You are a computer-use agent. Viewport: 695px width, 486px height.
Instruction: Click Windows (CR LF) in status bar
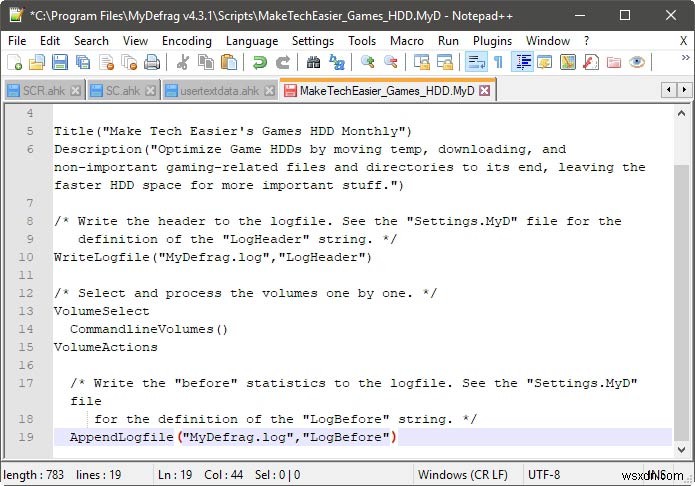pyautogui.click(x=463, y=475)
